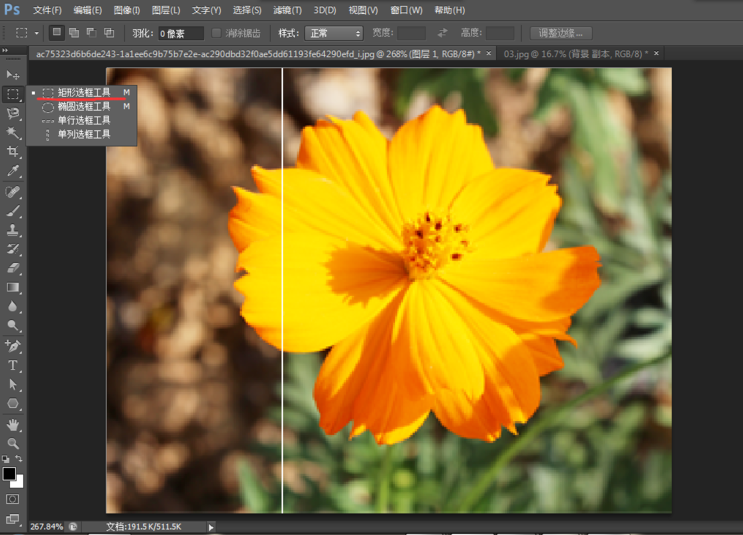Toggle Add to Selection mode
743x535 pixels.
point(74,33)
